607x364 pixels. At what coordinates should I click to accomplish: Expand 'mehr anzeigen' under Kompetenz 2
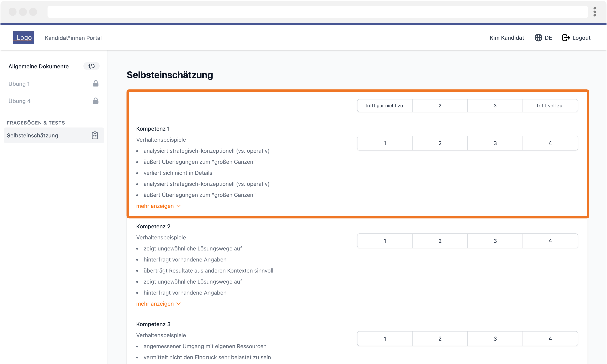click(x=158, y=304)
